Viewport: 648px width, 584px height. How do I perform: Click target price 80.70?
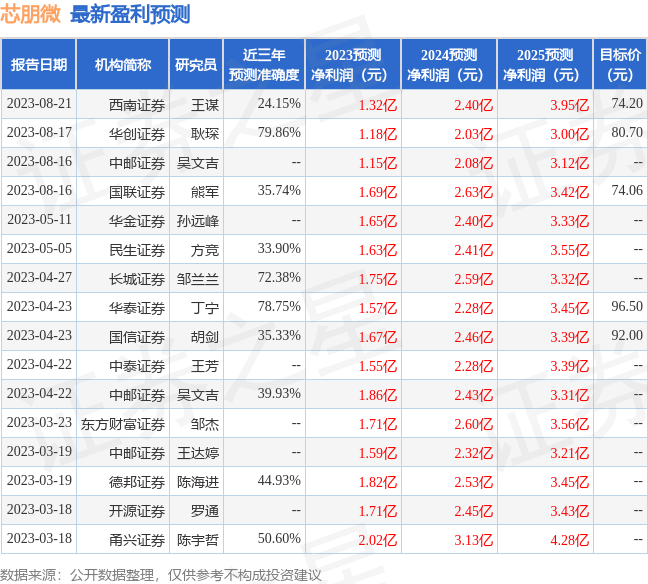pos(627,132)
